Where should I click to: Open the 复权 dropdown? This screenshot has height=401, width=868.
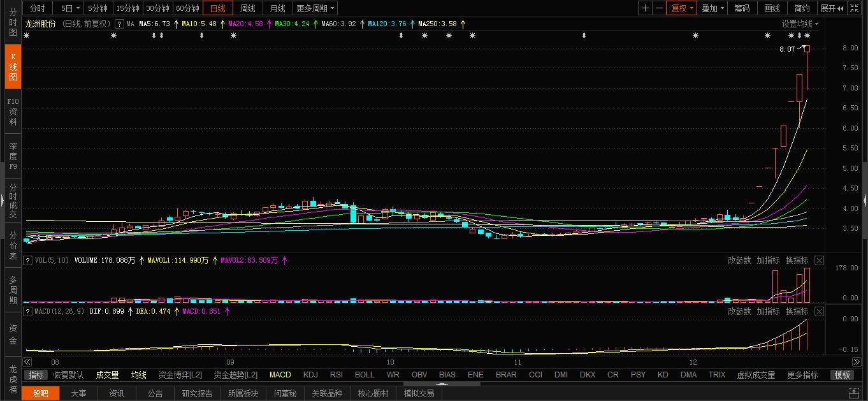coord(682,8)
